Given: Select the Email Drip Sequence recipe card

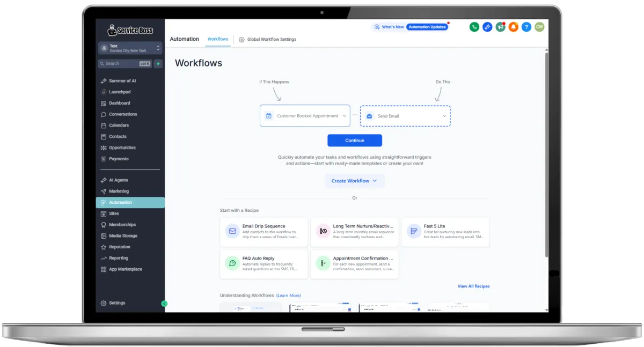Looking at the screenshot, I should (x=264, y=232).
